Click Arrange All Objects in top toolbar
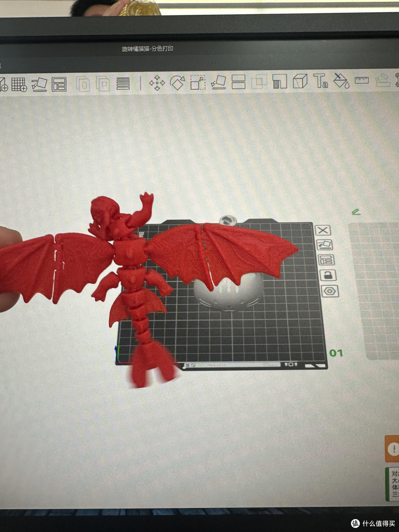The height and width of the screenshot is (532, 399). (59, 84)
